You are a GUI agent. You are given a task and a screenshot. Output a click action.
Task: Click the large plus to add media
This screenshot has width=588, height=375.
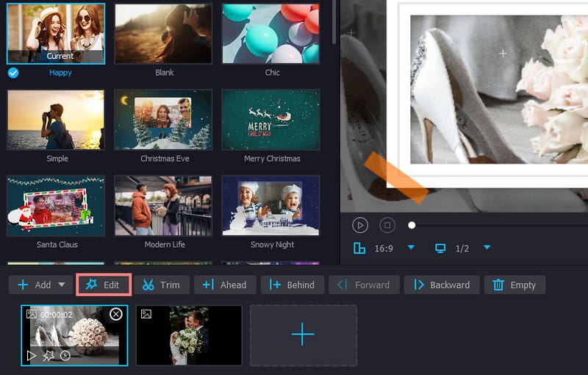303,335
